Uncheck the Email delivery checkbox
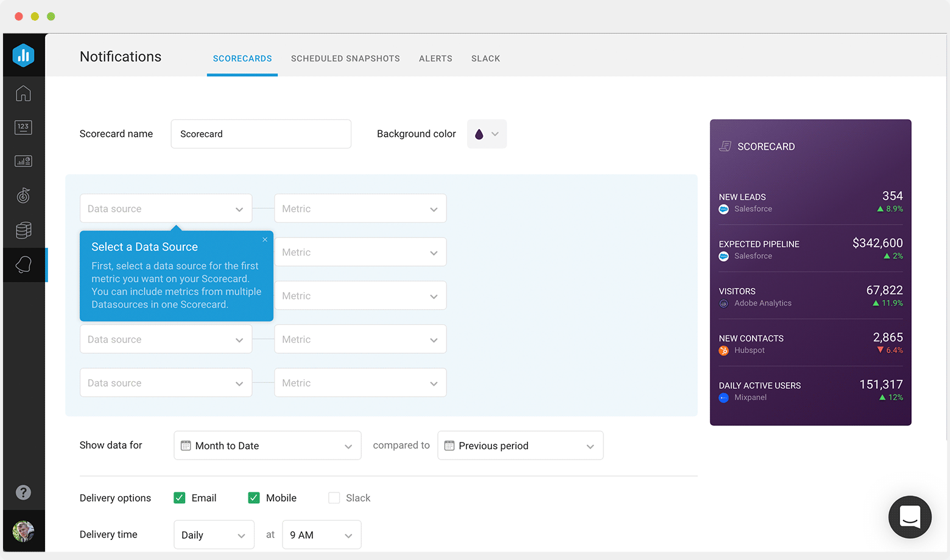 [179, 498]
